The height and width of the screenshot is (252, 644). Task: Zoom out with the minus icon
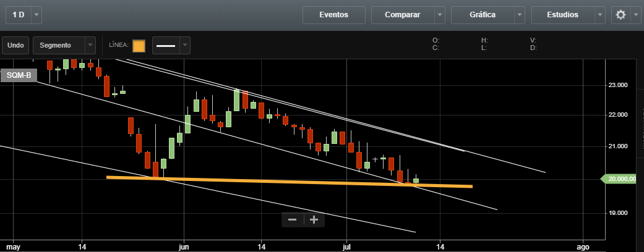coord(293,220)
